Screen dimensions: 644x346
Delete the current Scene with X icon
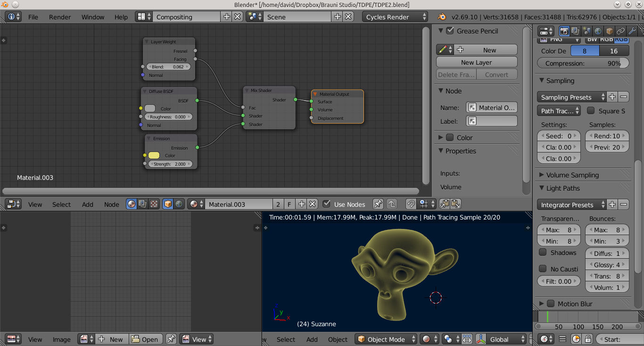click(348, 17)
